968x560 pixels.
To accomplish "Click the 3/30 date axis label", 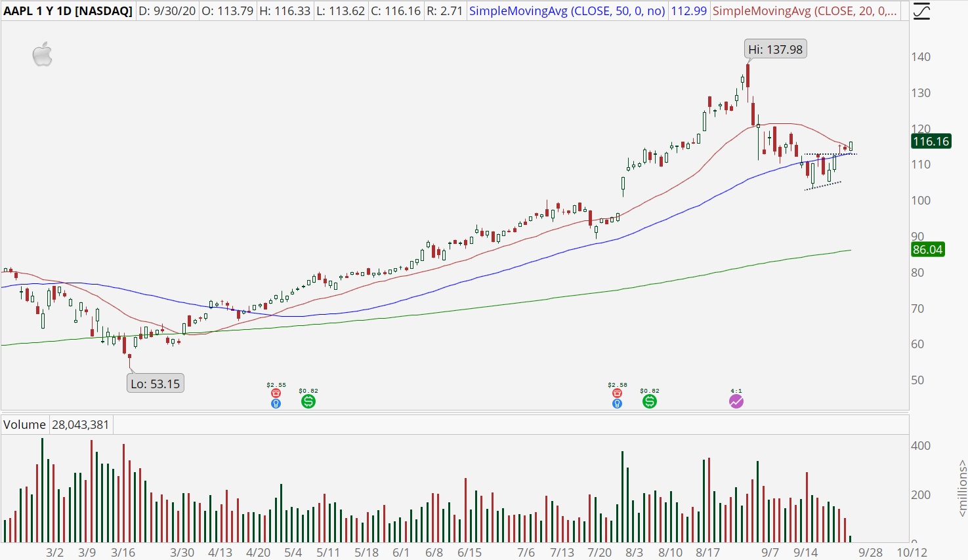I will [182, 552].
